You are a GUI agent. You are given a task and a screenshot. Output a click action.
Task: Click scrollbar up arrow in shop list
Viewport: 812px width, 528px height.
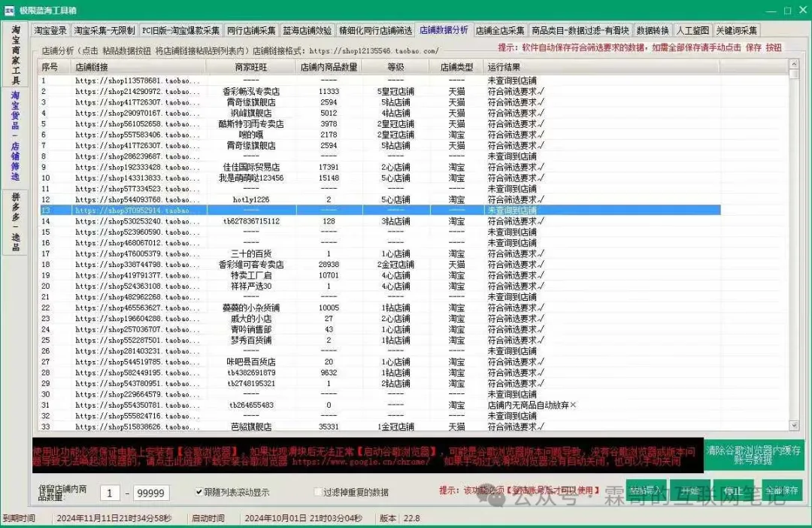pos(794,65)
